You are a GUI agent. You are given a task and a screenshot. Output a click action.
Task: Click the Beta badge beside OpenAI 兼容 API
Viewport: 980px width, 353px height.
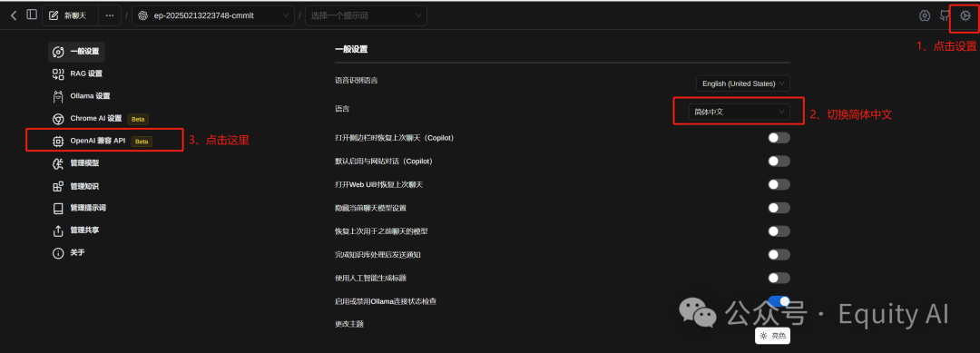pos(142,142)
